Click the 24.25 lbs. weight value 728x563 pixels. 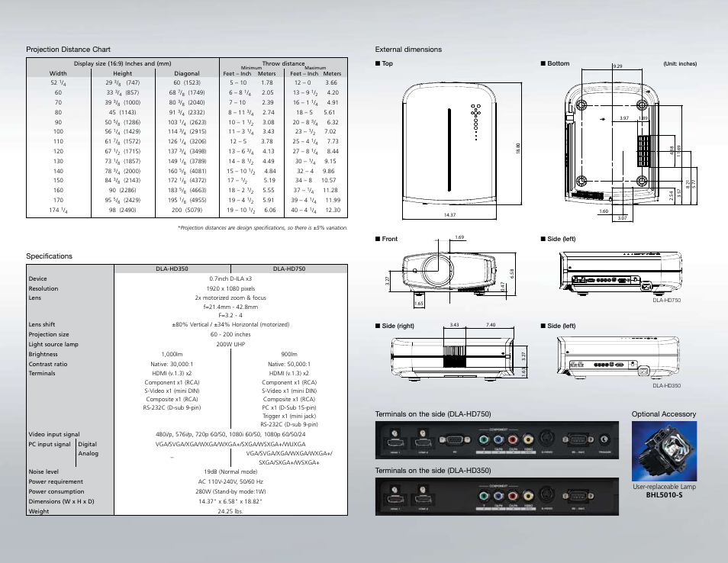pyautogui.click(x=230, y=511)
